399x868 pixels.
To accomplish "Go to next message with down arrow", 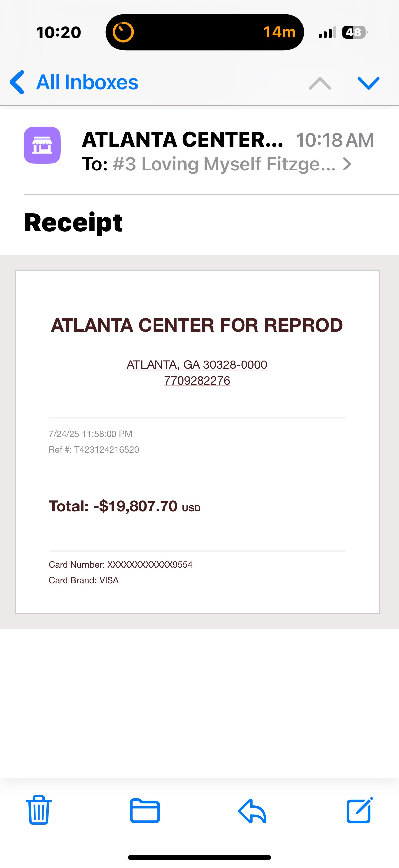I will pyautogui.click(x=368, y=83).
